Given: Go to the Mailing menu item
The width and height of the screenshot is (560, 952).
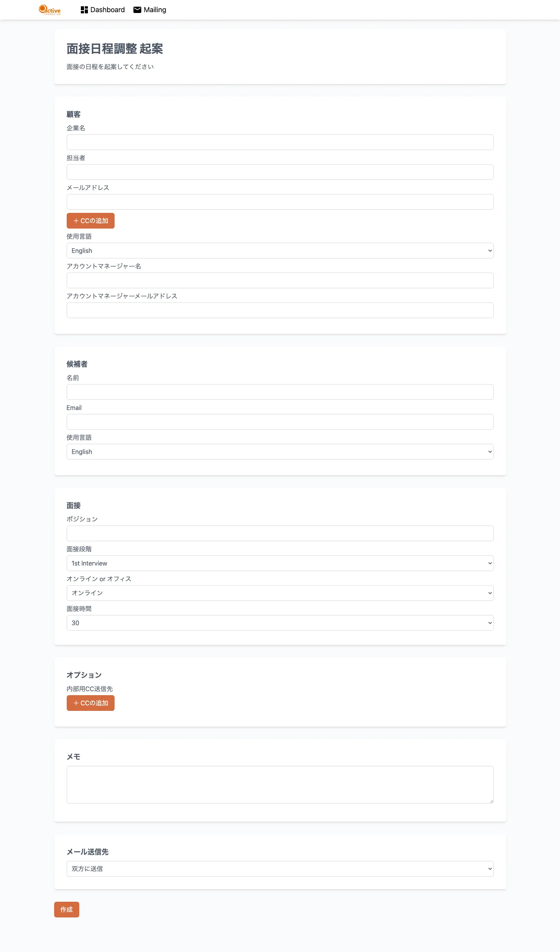Looking at the screenshot, I should point(155,10).
